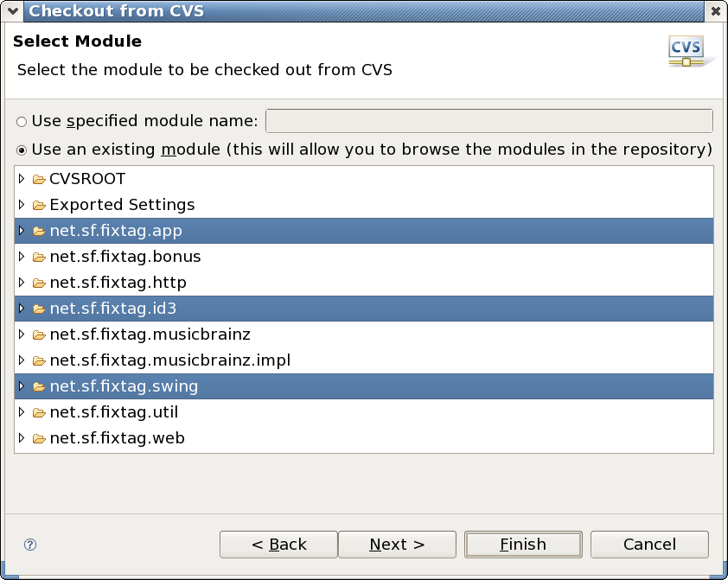The width and height of the screenshot is (728, 580).
Task: Select the net.sf.fixtag.swing module
Action: (124, 386)
